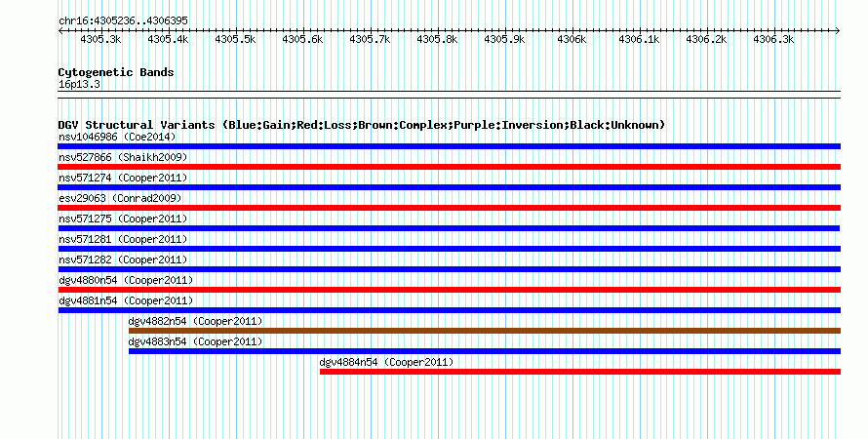Click the ruler's right end arrow
This screenshot has height=439, width=868.
(838, 31)
